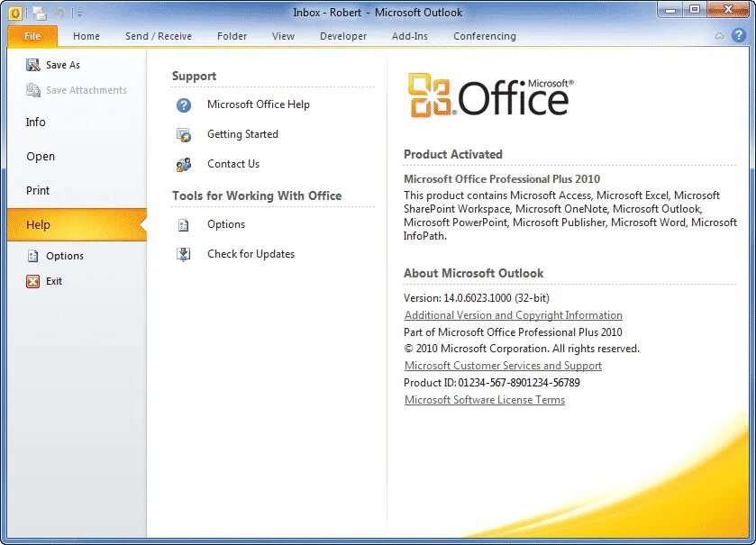Click the blue question mark Office Help icon
This screenshot has height=545, width=756.
tap(184, 105)
